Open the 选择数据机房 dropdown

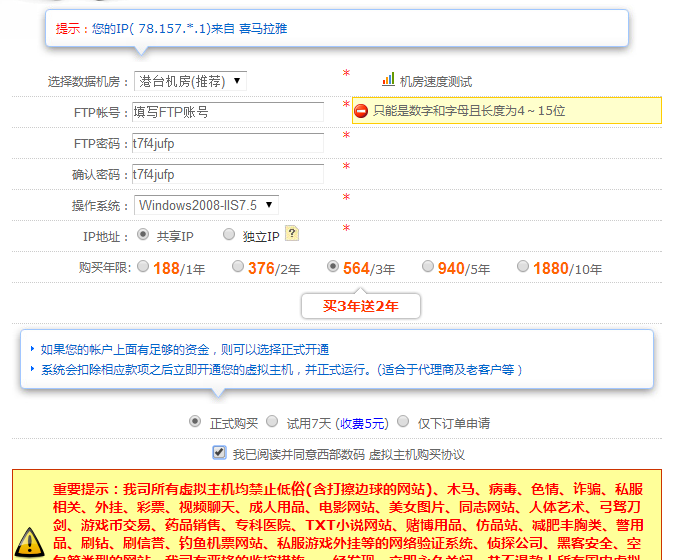coord(190,81)
